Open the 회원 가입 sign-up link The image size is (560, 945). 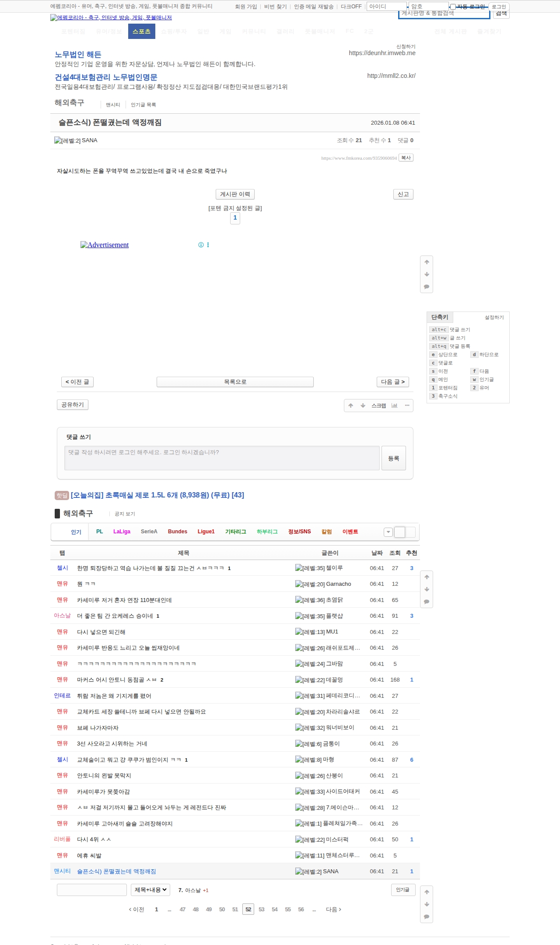coord(246,7)
